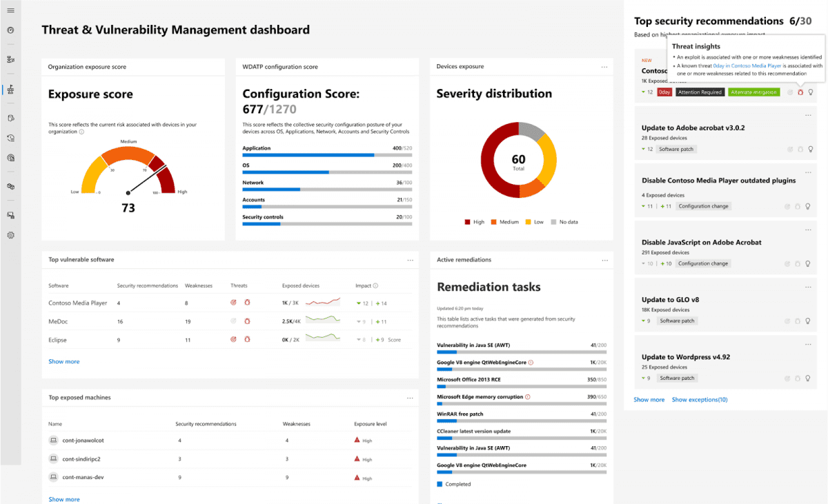828x504 pixels.
Task: Follow the 0day in Contoso Media Player link
Action: 747,65
